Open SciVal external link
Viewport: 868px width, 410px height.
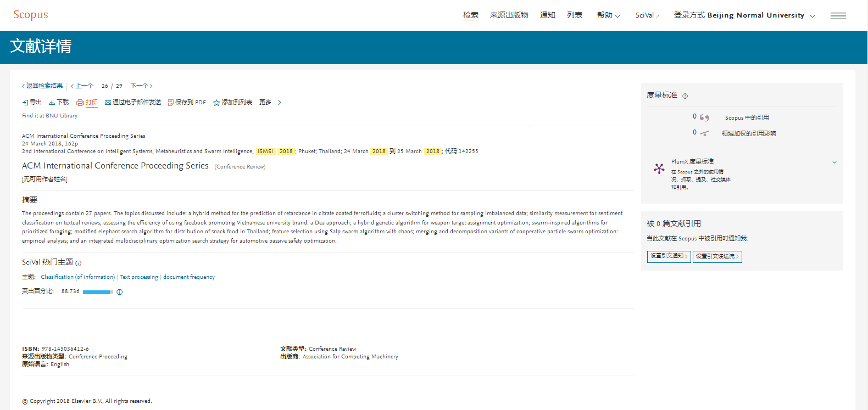(648, 15)
